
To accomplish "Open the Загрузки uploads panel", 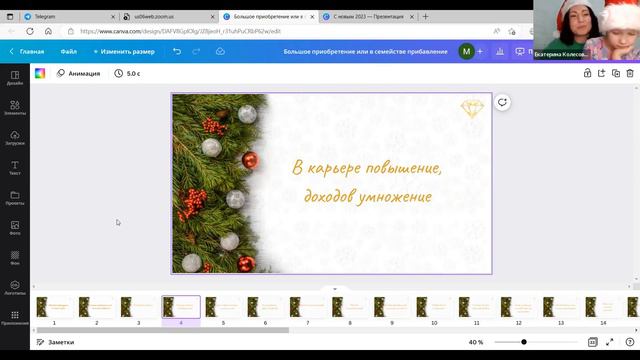I will coord(15,138).
